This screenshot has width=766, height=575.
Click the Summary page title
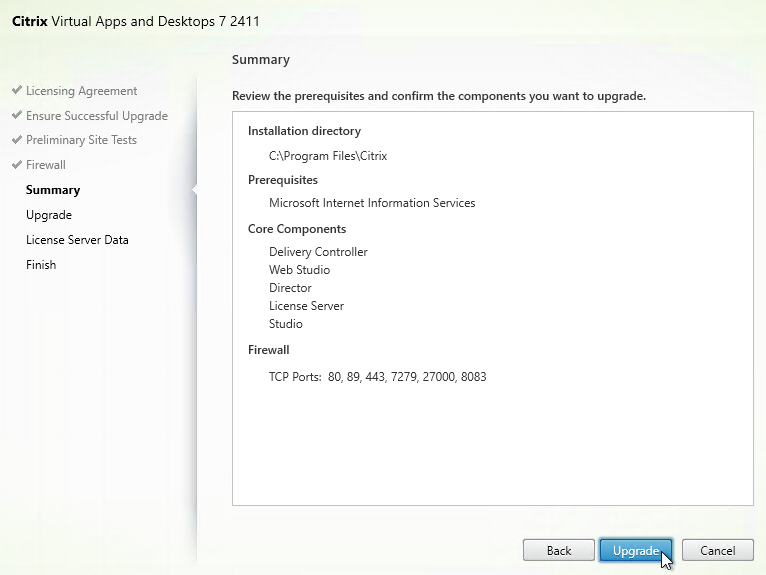click(x=261, y=60)
